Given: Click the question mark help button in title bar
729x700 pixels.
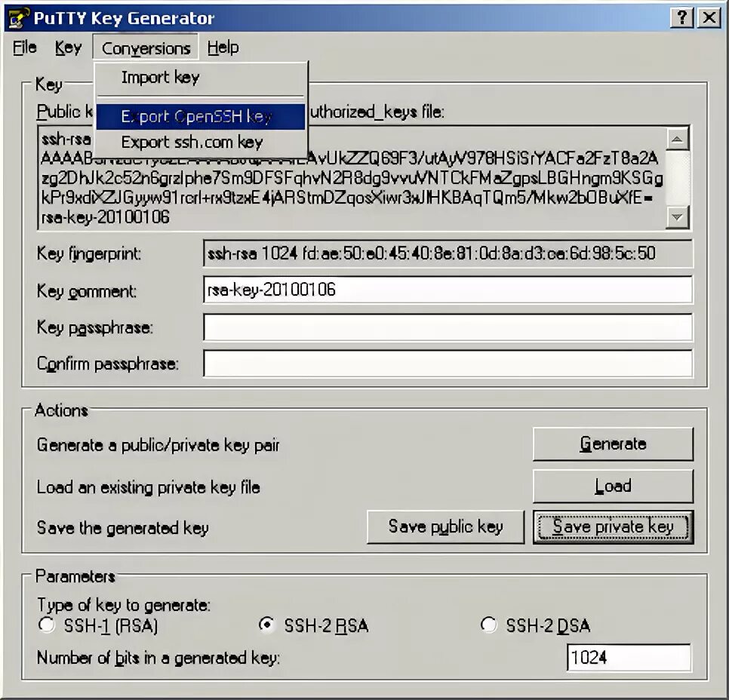Looking at the screenshot, I should pos(682,17).
